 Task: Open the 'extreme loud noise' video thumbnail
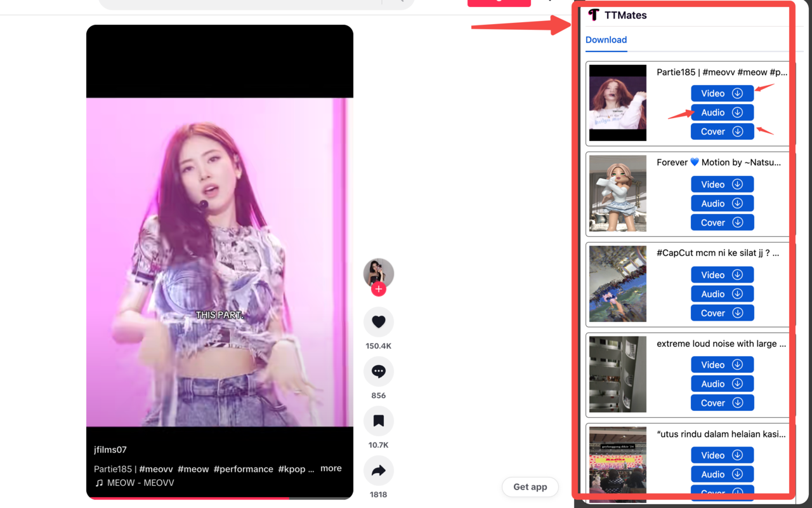coord(617,374)
